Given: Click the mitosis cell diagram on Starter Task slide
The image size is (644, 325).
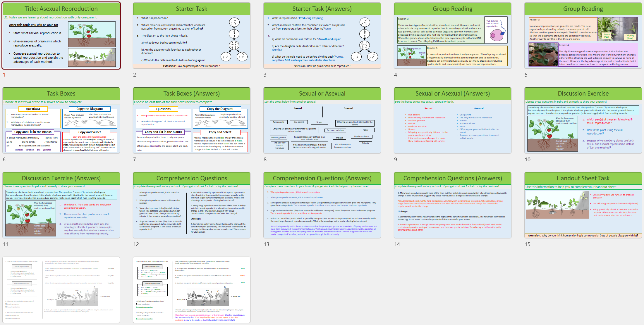Looking at the screenshot, I should 234,39.
